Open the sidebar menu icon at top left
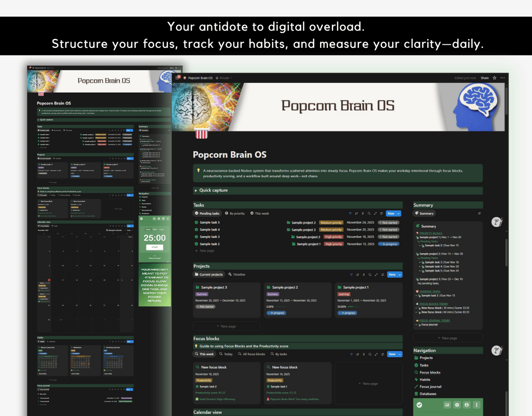This screenshot has width=532, height=416. (178, 77)
